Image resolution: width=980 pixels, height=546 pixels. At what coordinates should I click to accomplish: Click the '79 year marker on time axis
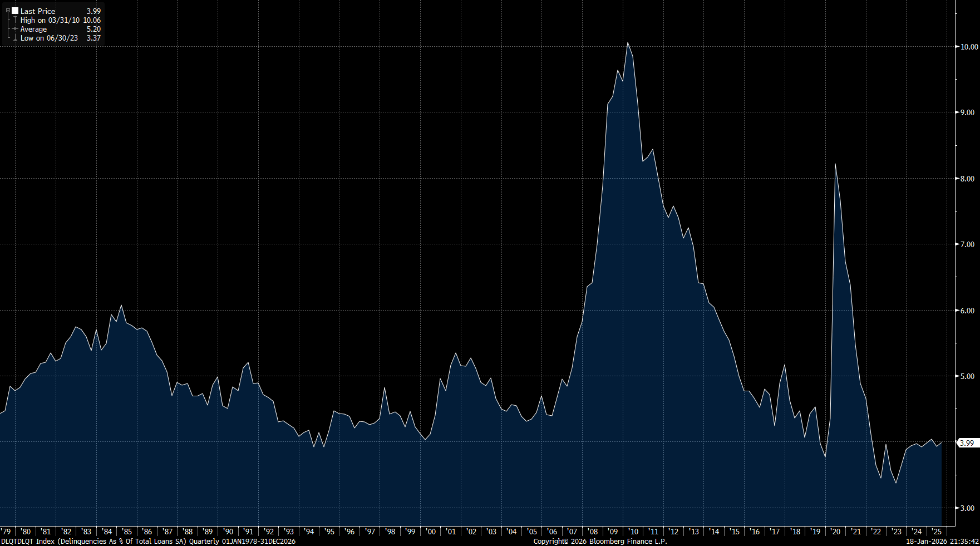6,532
